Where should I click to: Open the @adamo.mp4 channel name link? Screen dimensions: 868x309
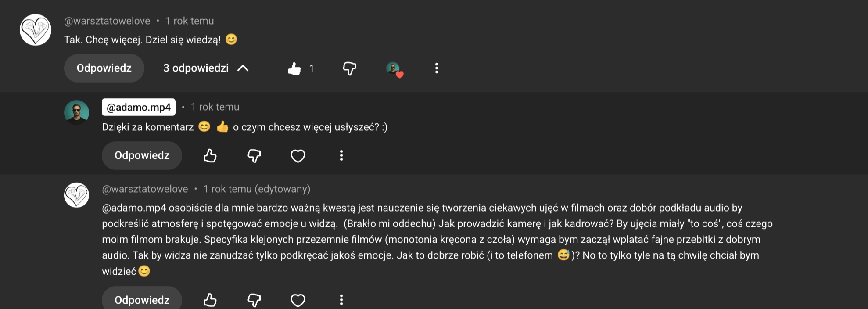coord(138,107)
